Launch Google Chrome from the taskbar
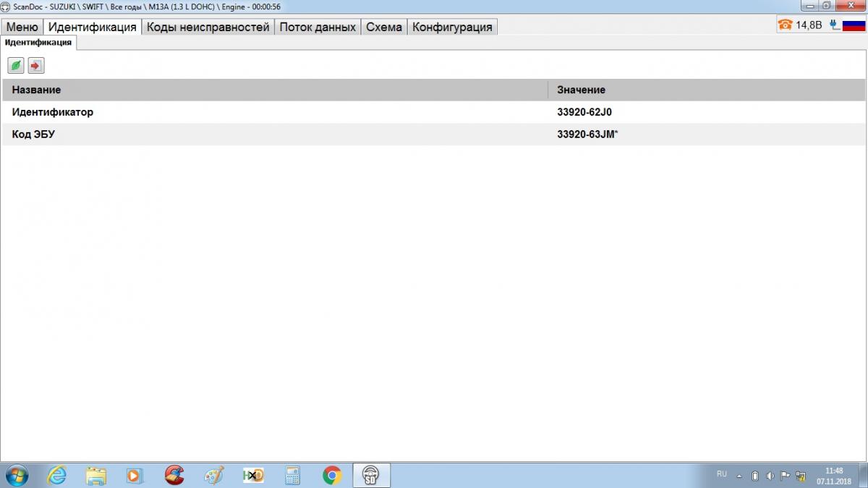The width and height of the screenshot is (868, 488). (x=332, y=475)
